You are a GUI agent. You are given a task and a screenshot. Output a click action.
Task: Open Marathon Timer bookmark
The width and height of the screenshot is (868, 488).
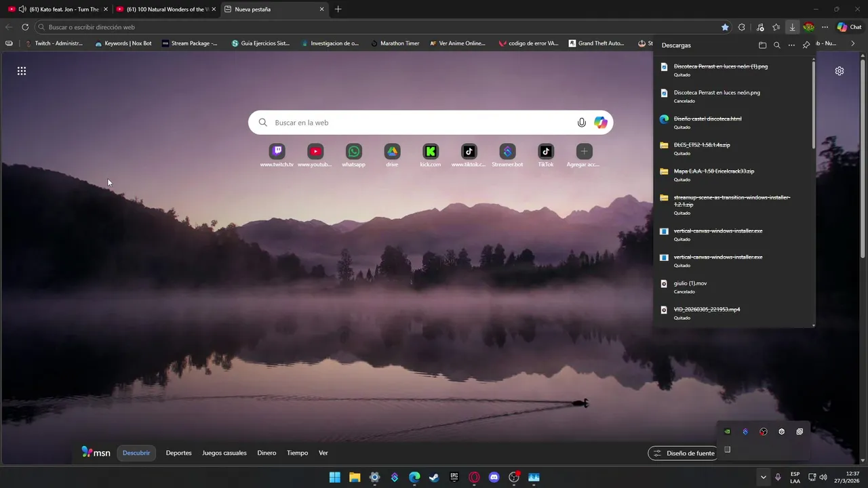click(x=395, y=43)
